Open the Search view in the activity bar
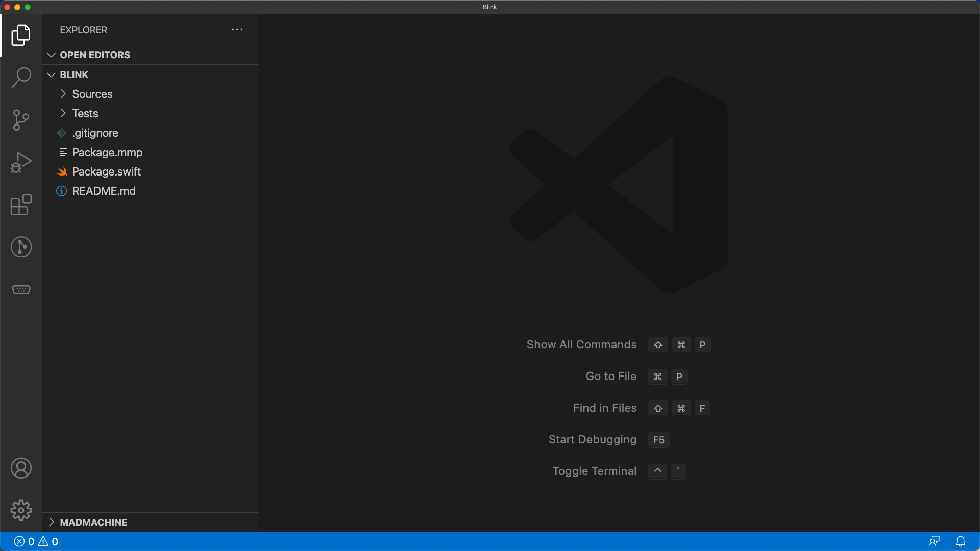The image size is (980, 551). pos(21,78)
